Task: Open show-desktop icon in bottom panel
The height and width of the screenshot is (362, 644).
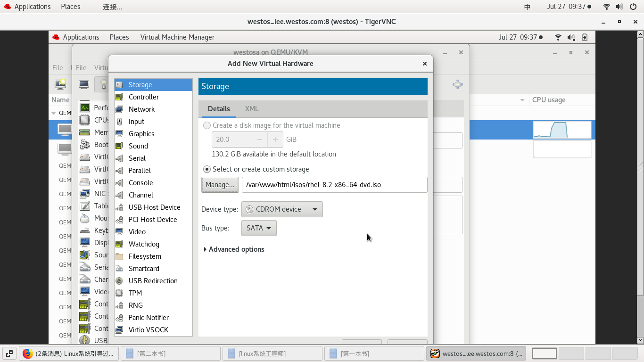Action: coord(9,354)
